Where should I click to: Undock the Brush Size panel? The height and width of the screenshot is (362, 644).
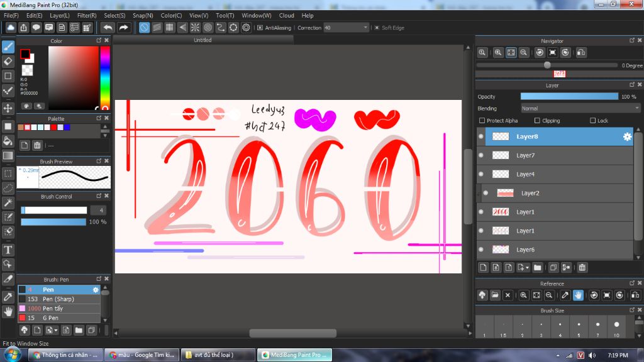coord(631,310)
